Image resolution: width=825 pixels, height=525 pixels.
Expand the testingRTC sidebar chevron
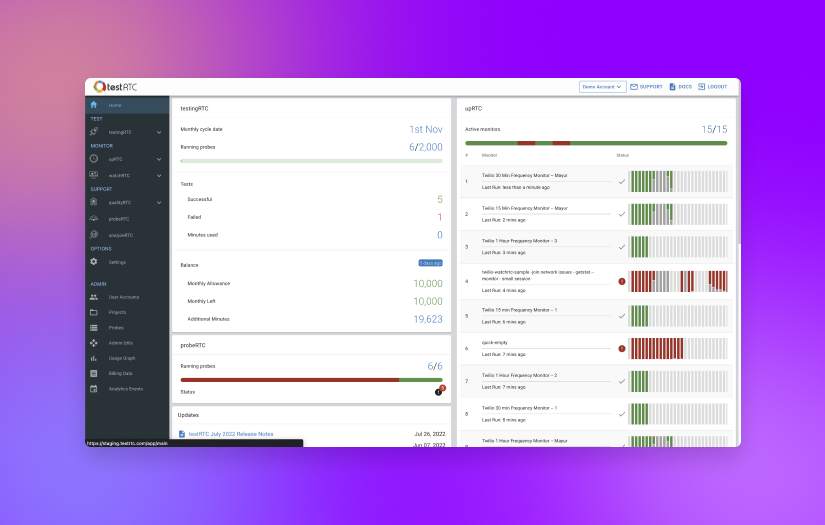click(159, 132)
